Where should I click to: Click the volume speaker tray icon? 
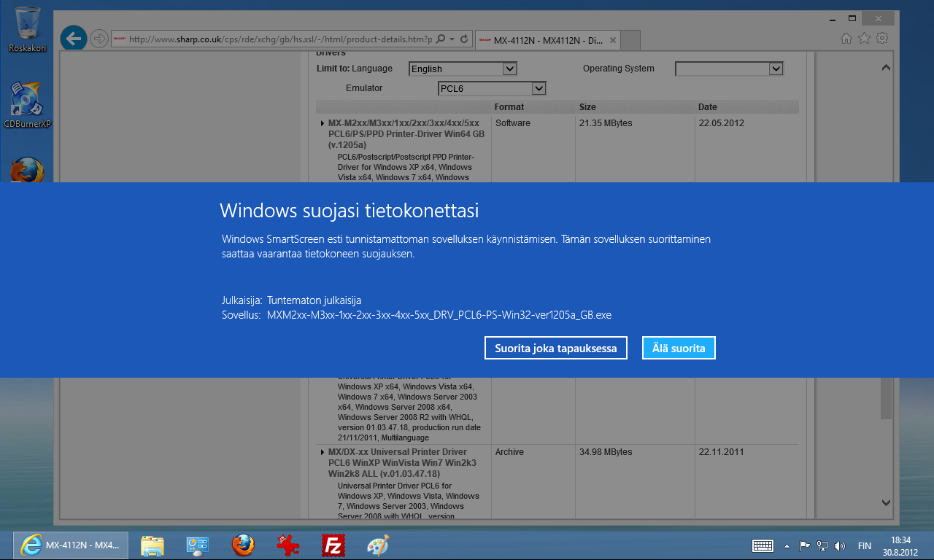(x=840, y=545)
